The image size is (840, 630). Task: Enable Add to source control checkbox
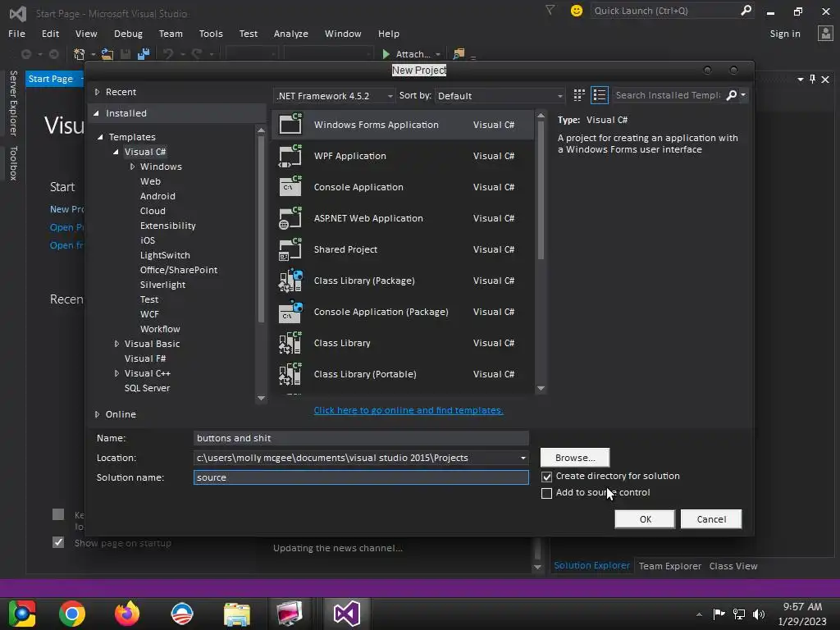coord(546,493)
